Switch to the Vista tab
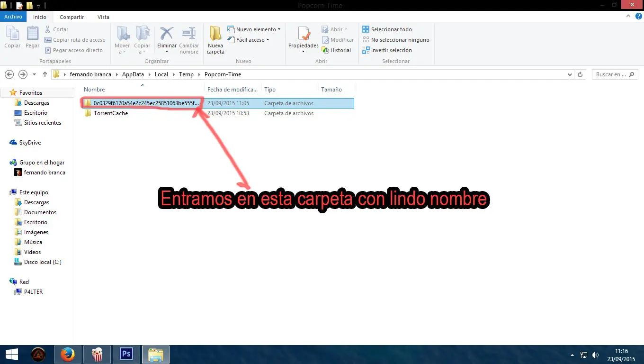The height and width of the screenshot is (364, 644). coord(103,17)
